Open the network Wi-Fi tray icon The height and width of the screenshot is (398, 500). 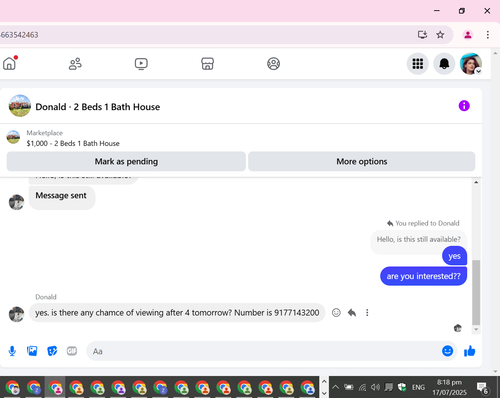click(362, 387)
